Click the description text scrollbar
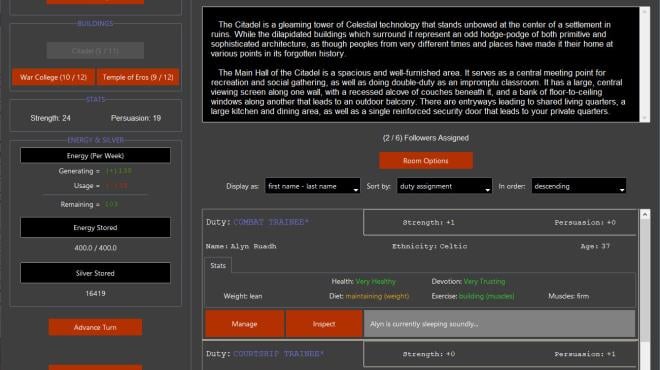Screen dimensions: 660x370 (645, 64)
